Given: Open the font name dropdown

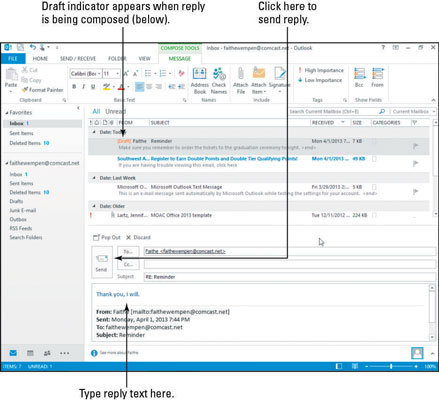Looking at the screenshot, I should coord(99,74).
